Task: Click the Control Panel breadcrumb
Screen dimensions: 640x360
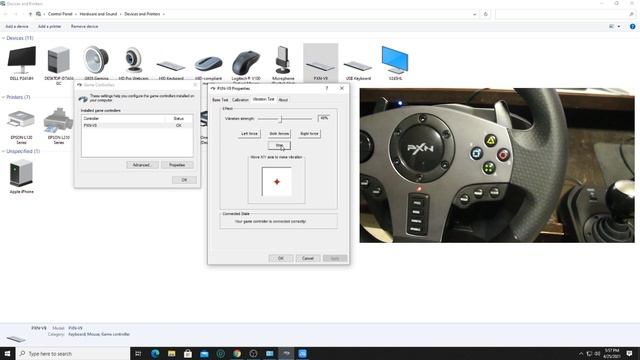Action: [60, 14]
